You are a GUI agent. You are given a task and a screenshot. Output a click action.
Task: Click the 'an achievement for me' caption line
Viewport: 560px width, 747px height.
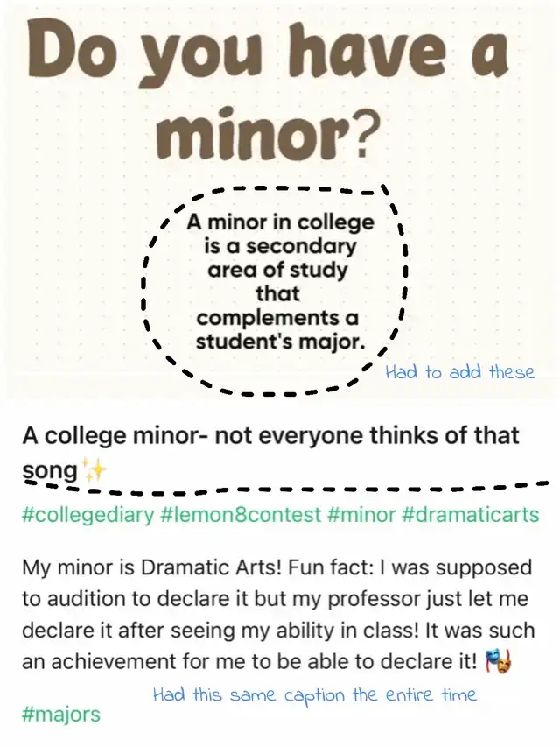tap(249, 662)
